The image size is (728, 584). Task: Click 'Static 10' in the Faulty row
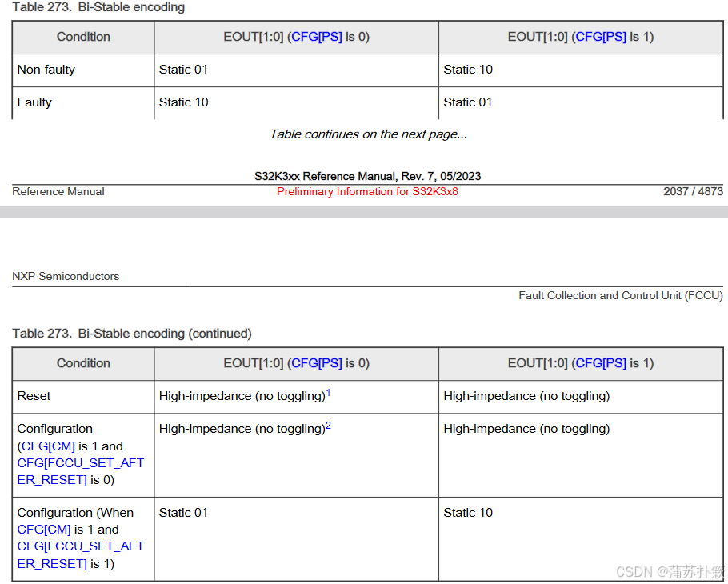183,102
